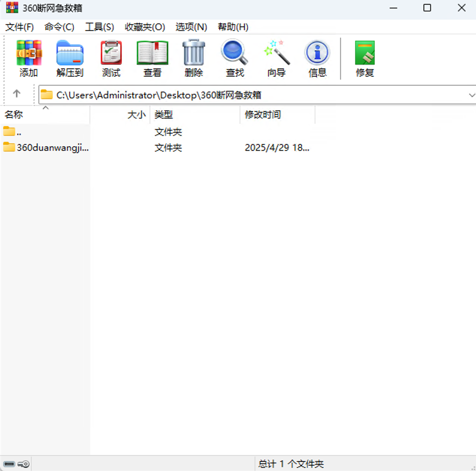Go up one folder level arrow
The width and height of the screenshot is (476, 471).
click(x=17, y=93)
